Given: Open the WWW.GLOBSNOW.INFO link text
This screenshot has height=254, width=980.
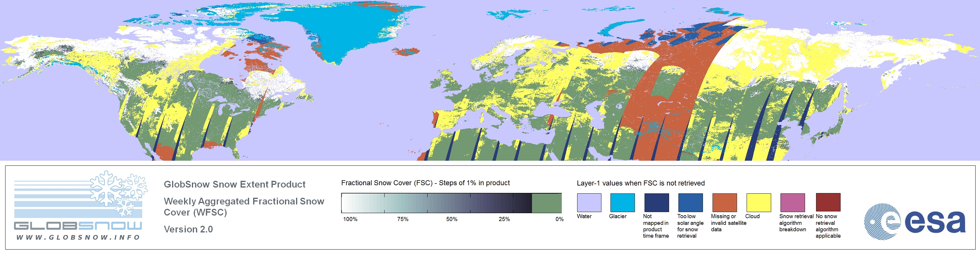Looking at the screenshot, I should point(78,237).
